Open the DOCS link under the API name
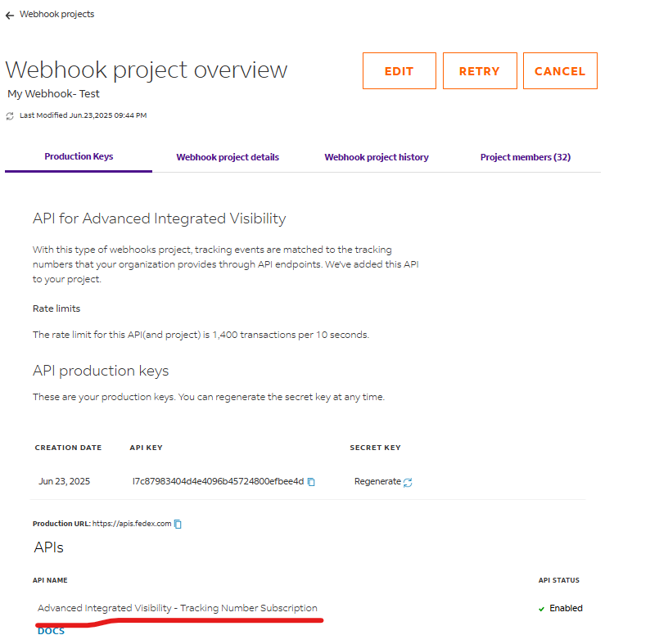This screenshot has height=644, width=659. pyautogui.click(x=51, y=631)
